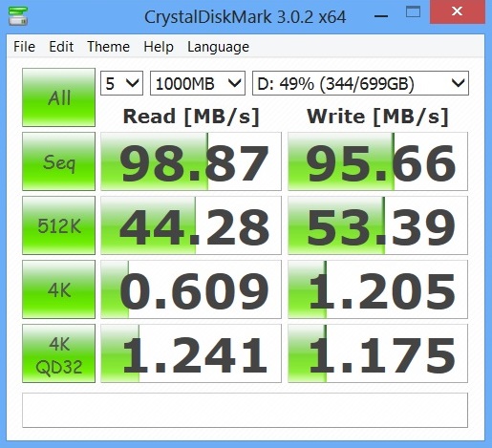Viewport: 492px width, 448px height.
Task: Open the test count dropdown showing 5
Action: 121,83
